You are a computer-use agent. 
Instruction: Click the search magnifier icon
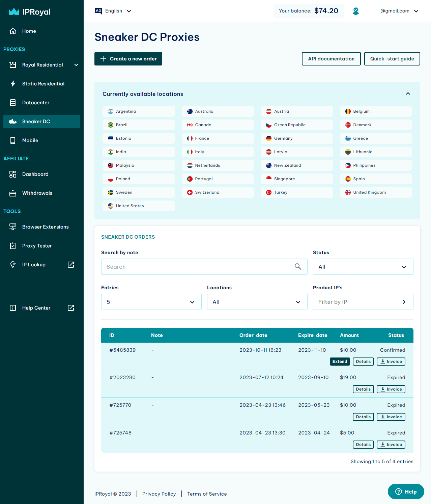click(x=298, y=267)
